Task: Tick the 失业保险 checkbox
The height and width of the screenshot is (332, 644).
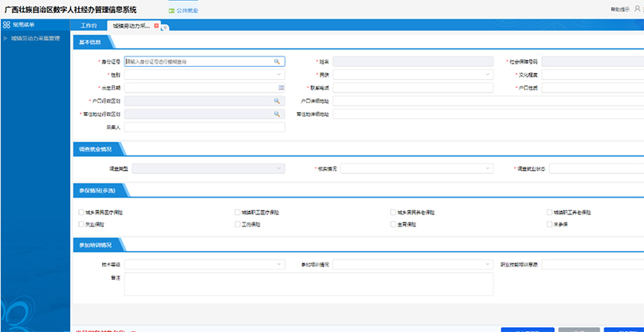Action: tap(80, 224)
